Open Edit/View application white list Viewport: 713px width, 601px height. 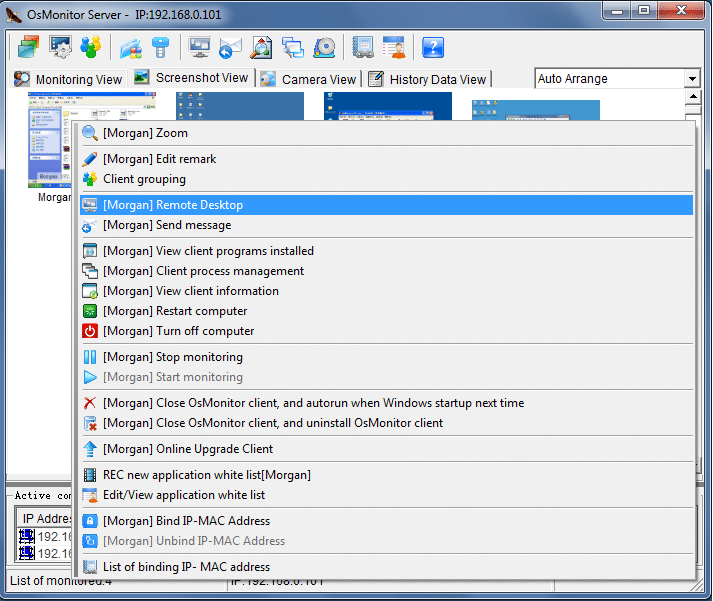387,494
